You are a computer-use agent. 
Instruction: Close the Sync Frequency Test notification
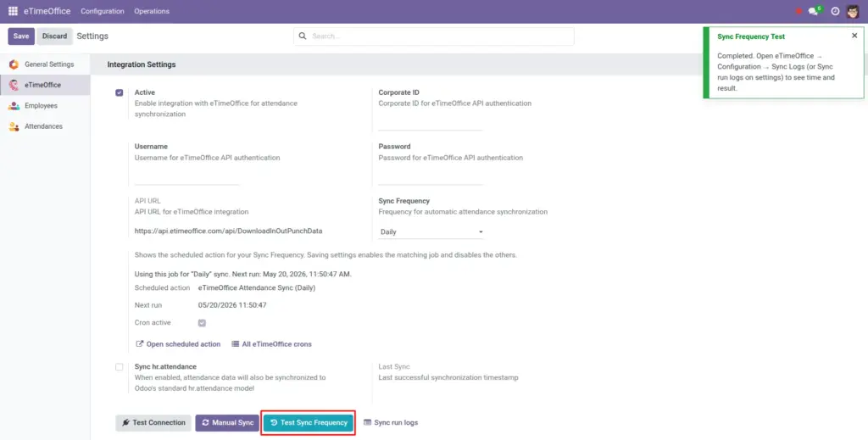(x=854, y=36)
